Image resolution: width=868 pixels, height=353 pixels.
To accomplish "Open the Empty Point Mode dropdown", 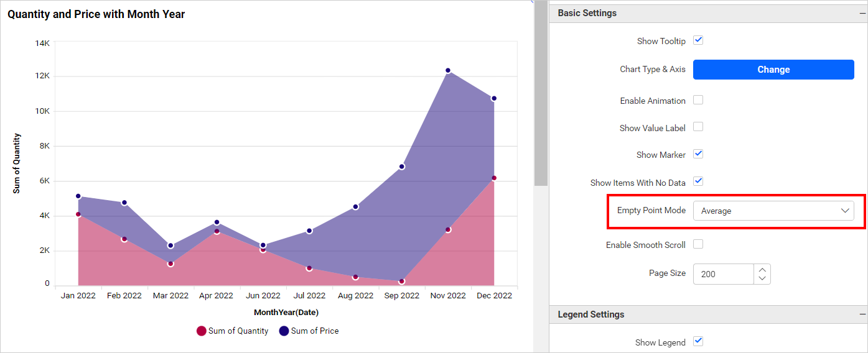I will pos(773,211).
